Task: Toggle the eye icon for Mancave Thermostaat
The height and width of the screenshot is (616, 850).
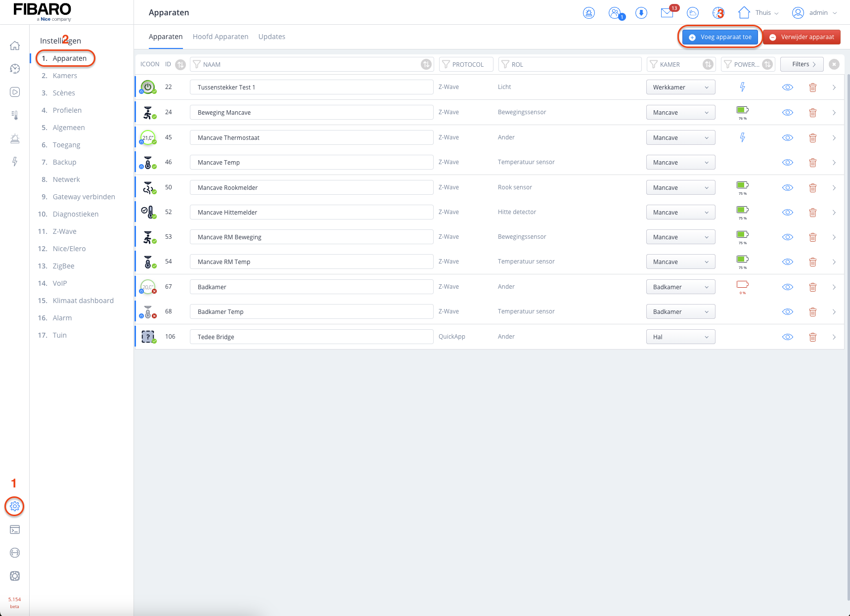Action: (787, 138)
